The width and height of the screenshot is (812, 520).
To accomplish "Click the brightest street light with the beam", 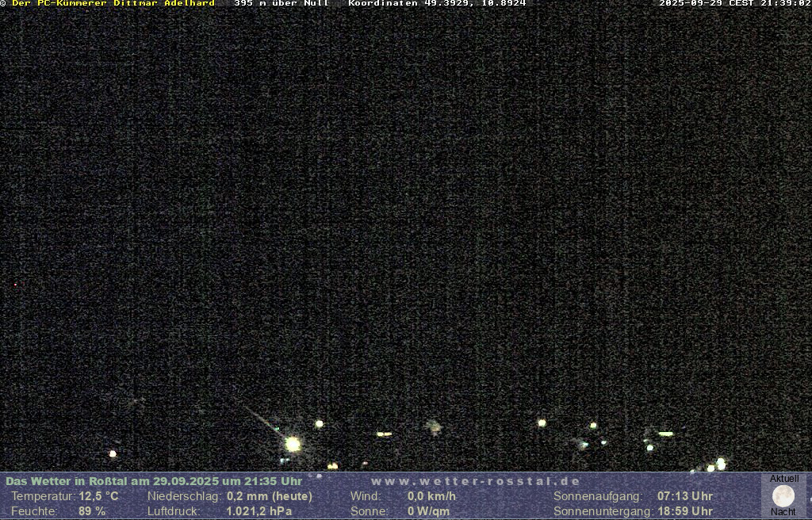I will tap(293, 444).
